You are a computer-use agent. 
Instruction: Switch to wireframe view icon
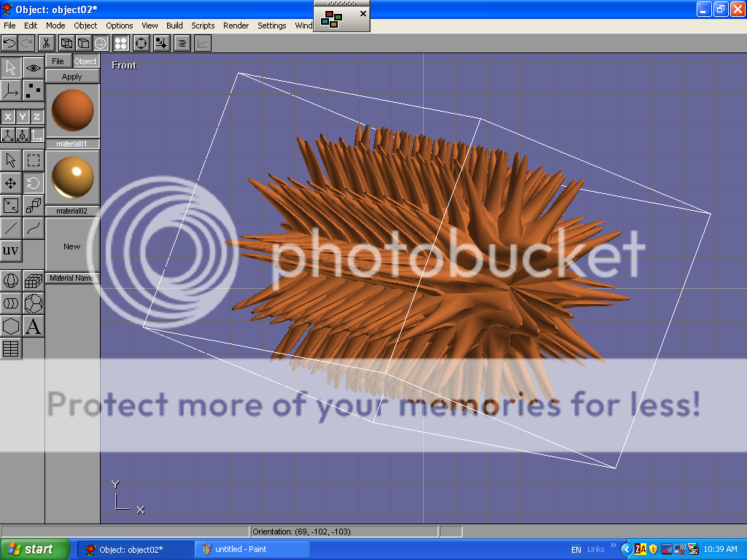pos(66,43)
